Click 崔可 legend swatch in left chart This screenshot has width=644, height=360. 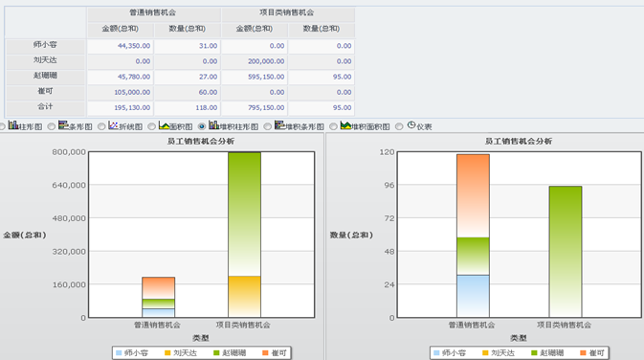pos(265,353)
